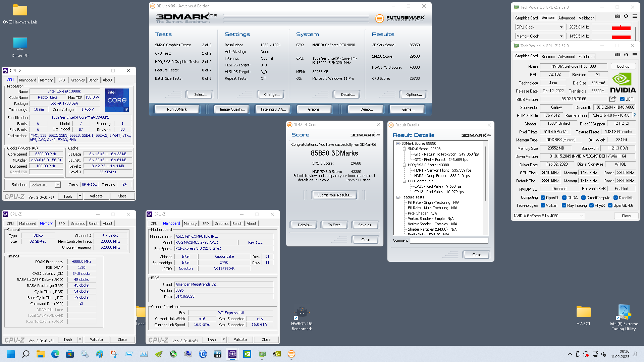Click the Lookup button in GPU-Z
644x362 pixels.
click(x=623, y=66)
